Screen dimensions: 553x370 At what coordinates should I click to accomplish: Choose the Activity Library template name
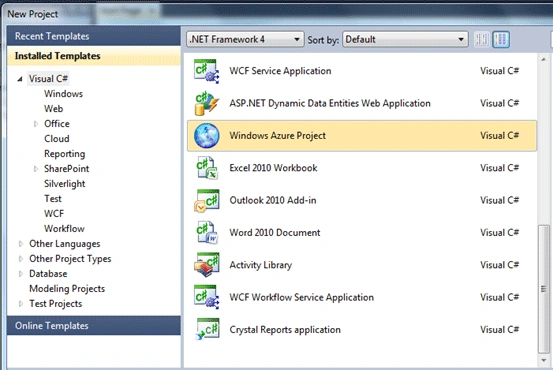tap(261, 265)
